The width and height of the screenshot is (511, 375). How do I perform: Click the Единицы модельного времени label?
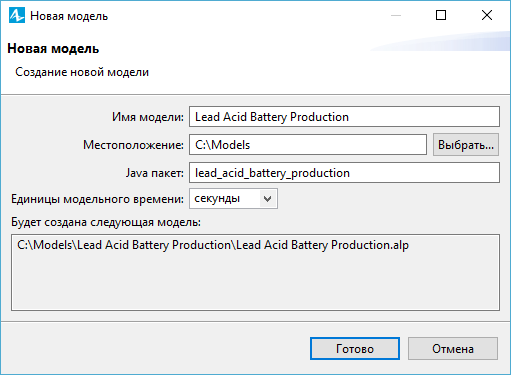coord(97,199)
